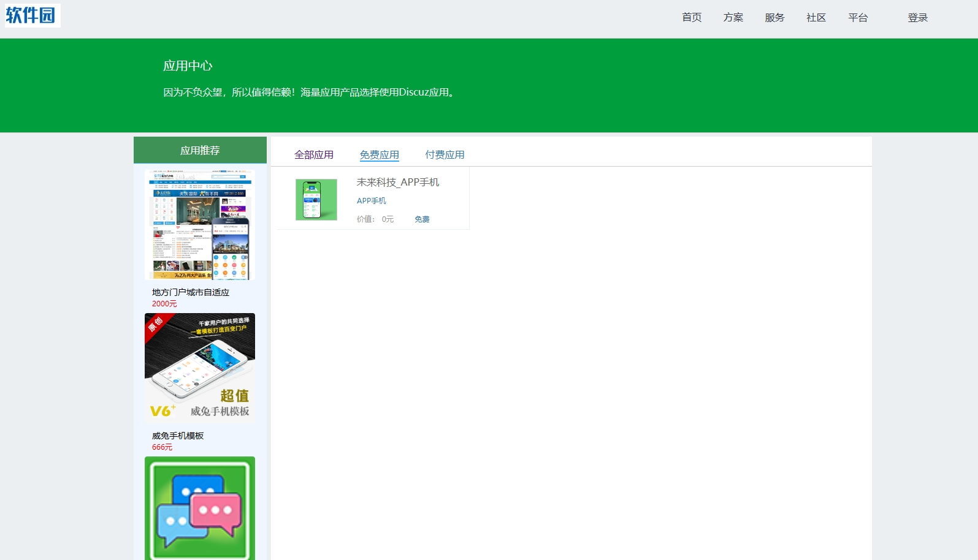Click the 应用推荐 sidebar header
This screenshot has height=560, width=978.
tap(200, 151)
